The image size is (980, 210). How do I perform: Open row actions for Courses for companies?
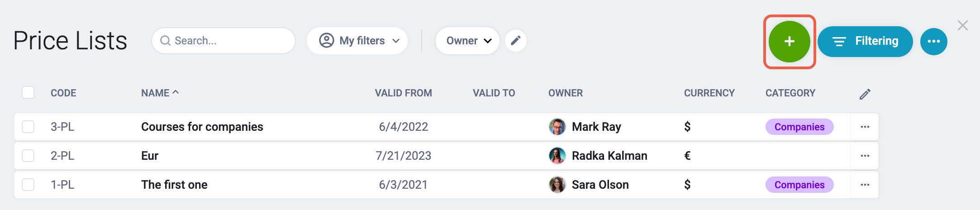coord(865,127)
